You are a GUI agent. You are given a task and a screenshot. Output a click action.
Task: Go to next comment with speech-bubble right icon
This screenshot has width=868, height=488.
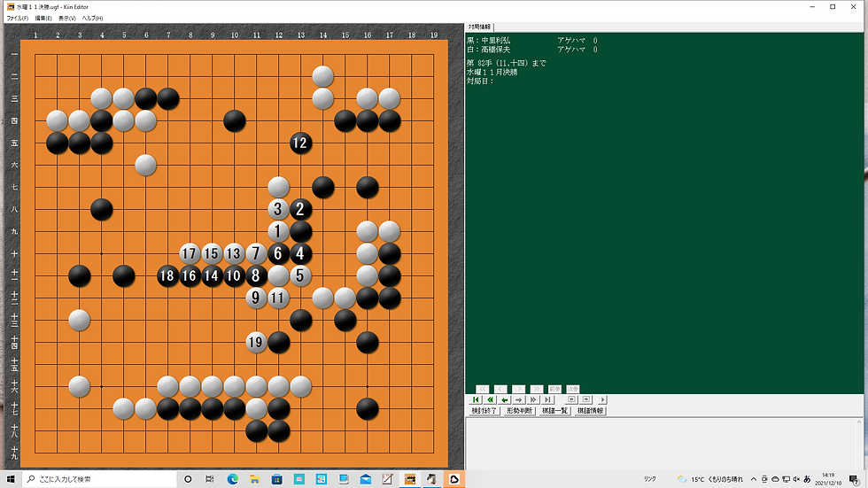(586, 399)
